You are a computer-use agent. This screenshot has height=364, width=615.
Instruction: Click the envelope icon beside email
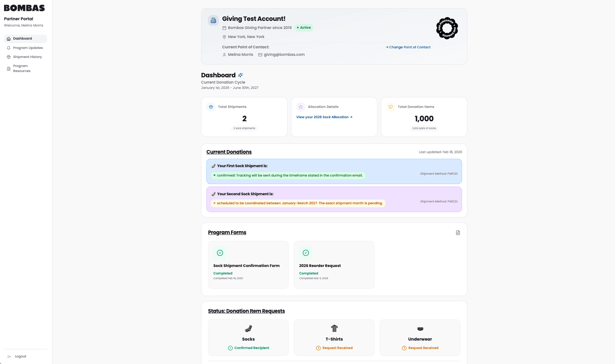coord(260,55)
